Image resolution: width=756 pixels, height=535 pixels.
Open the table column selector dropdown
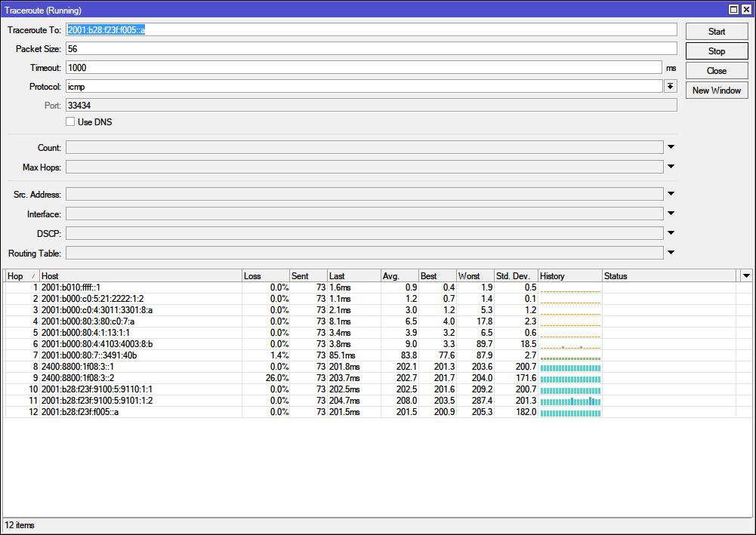point(746,276)
